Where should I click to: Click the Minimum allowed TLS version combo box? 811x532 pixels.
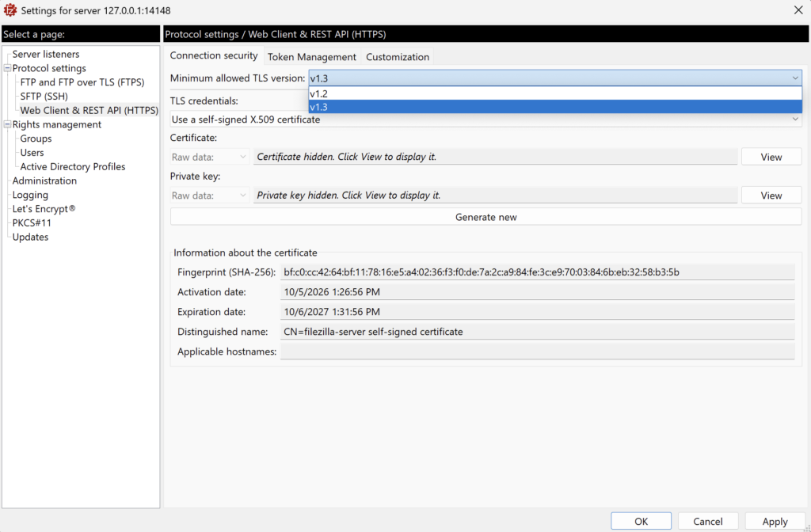(x=555, y=78)
